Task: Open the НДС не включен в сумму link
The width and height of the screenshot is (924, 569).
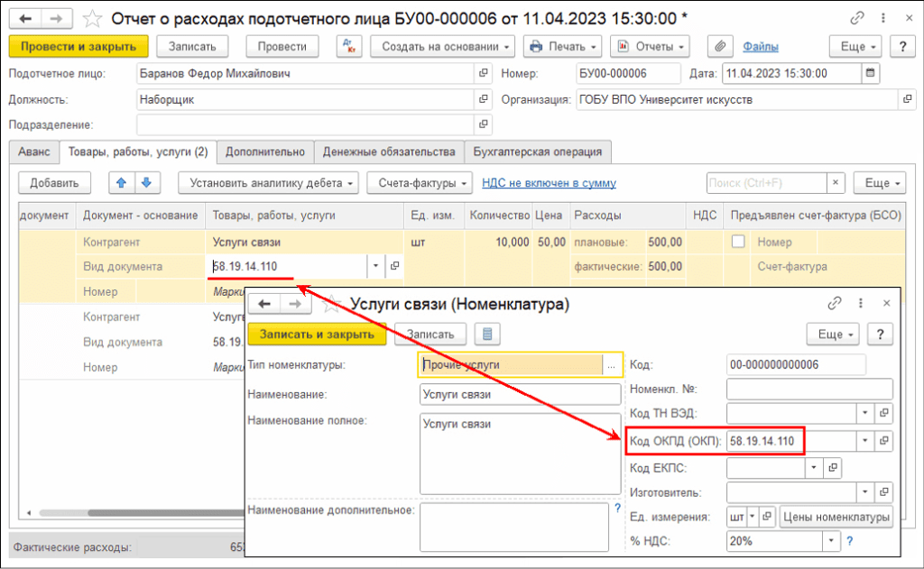Action: pyautogui.click(x=549, y=183)
